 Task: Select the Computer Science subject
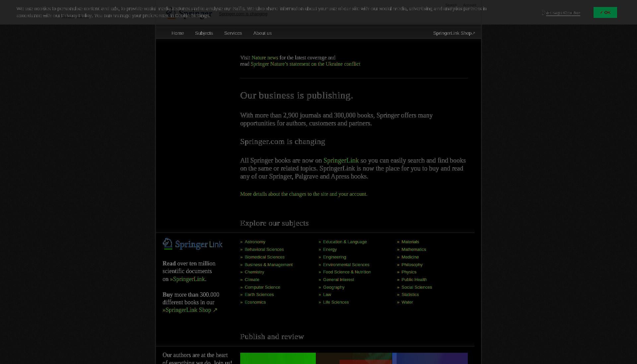262,287
